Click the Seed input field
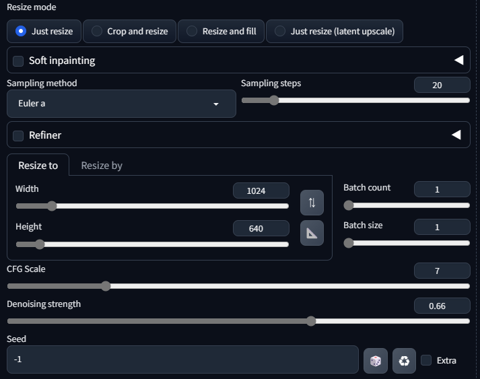This screenshot has width=480, height=379. coord(183,359)
